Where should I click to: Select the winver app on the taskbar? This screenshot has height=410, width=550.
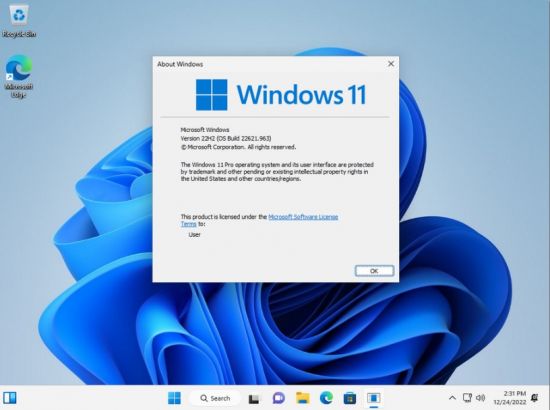(374, 398)
